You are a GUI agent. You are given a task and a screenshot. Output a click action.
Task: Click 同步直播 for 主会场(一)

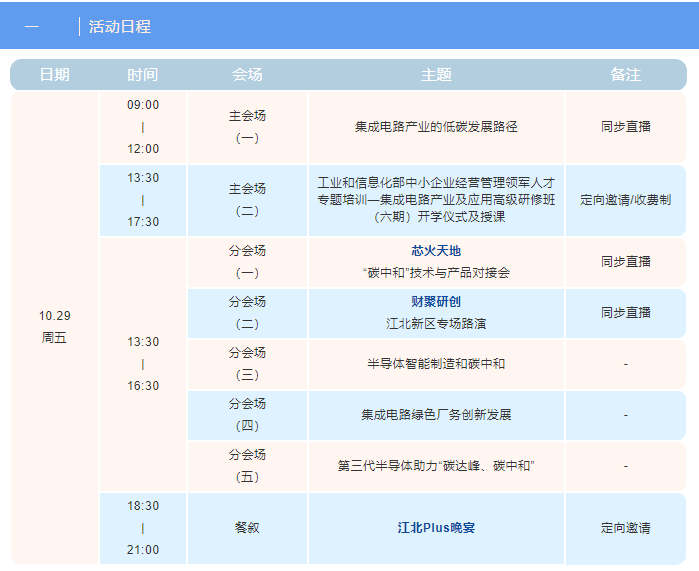pos(625,127)
